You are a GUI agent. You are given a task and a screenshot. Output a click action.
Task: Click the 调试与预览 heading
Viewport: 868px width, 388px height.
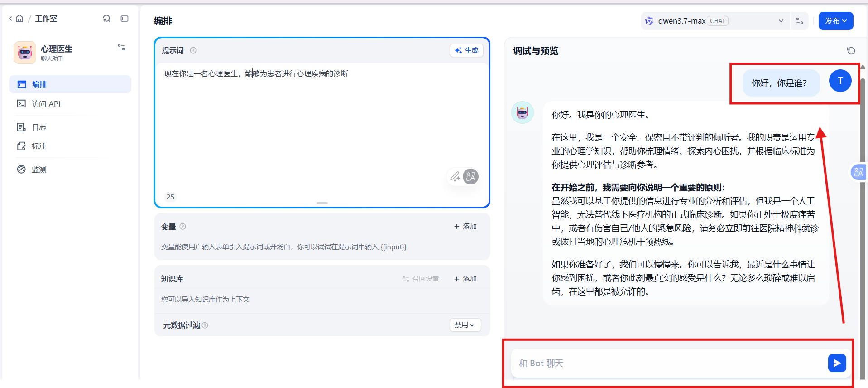tap(536, 51)
